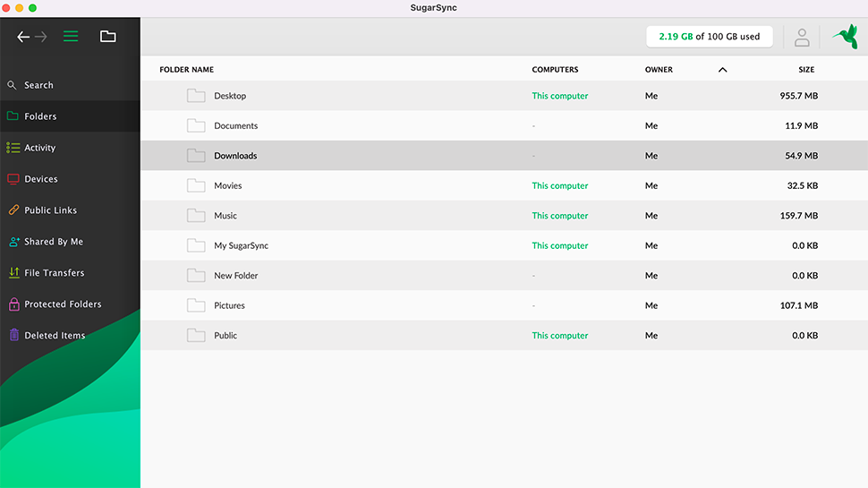Click the Protected Folders lock icon

tap(13, 304)
